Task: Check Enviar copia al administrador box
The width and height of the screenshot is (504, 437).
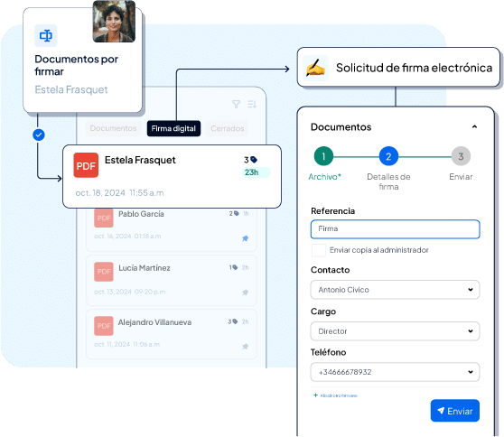Action: (x=319, y=250)
